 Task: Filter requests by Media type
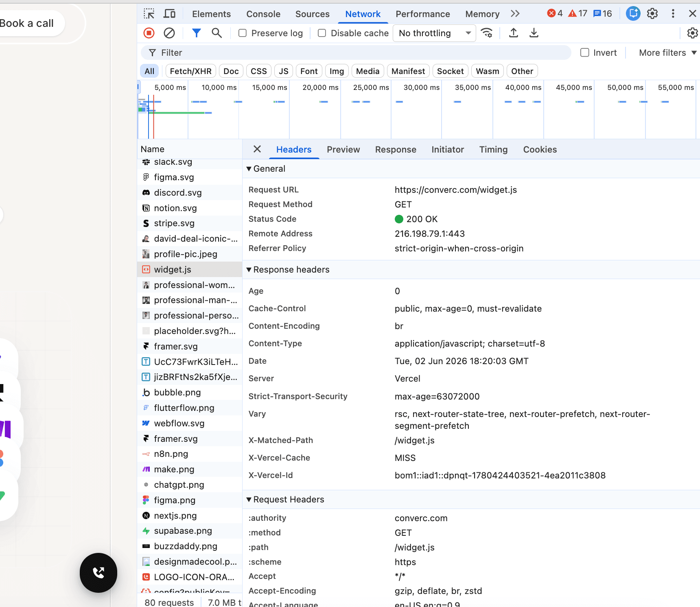pos(368,71)
